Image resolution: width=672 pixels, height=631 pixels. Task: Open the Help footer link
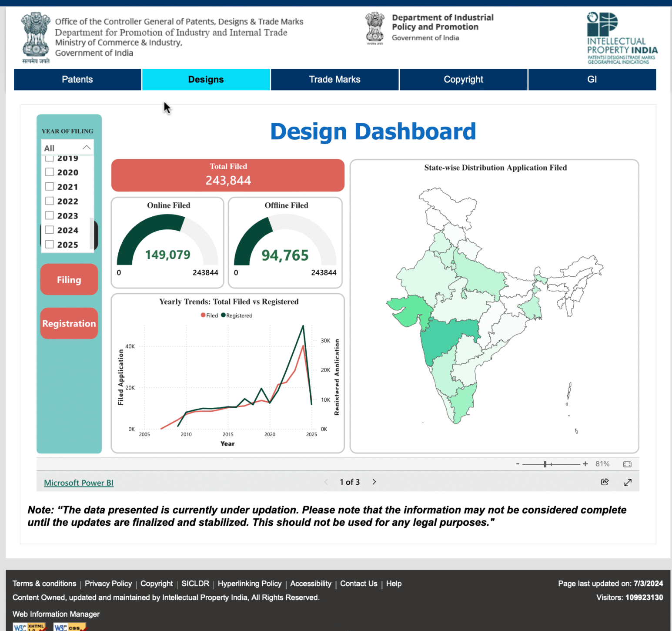click(394, 584)
